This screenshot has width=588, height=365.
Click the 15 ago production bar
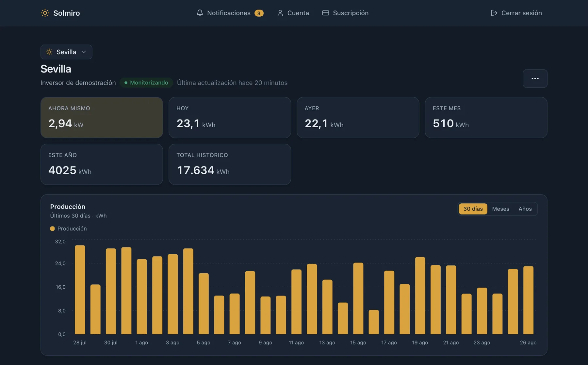[358, 298]
